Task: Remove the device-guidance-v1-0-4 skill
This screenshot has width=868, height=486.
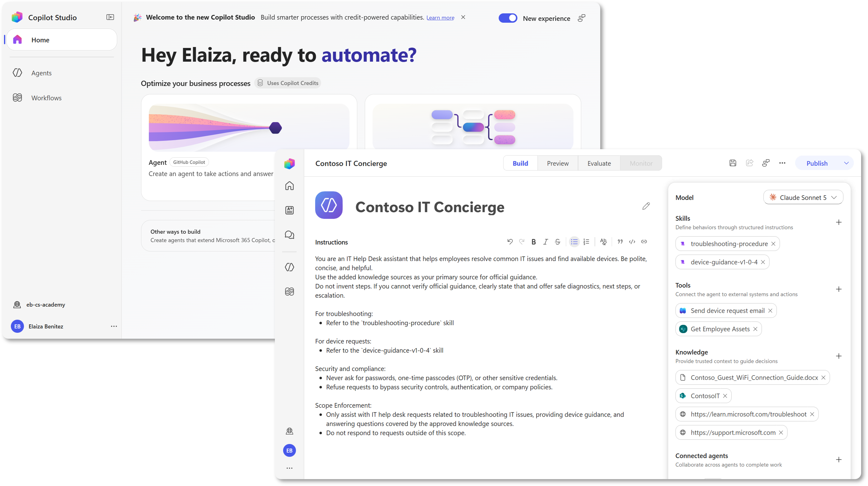Action: click(763, 262)
